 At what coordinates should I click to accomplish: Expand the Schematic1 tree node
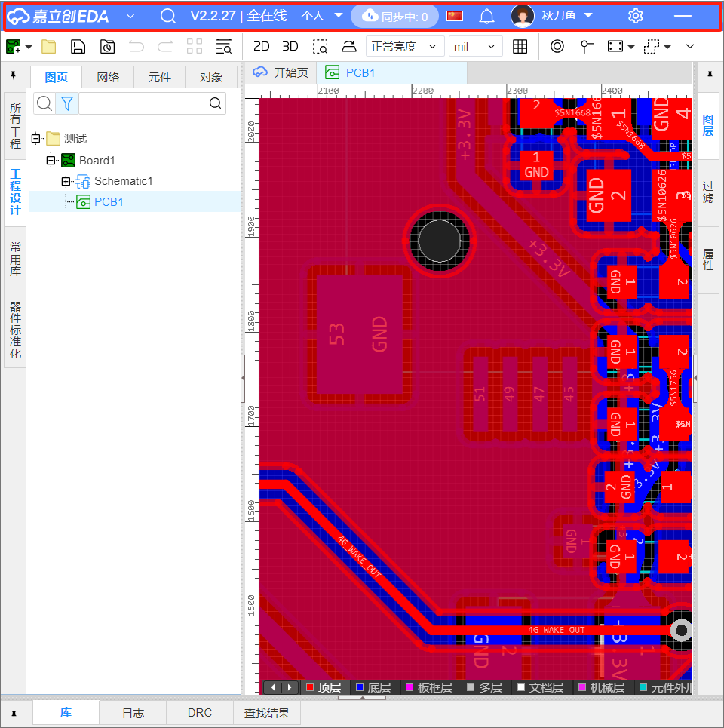point(66,181)
